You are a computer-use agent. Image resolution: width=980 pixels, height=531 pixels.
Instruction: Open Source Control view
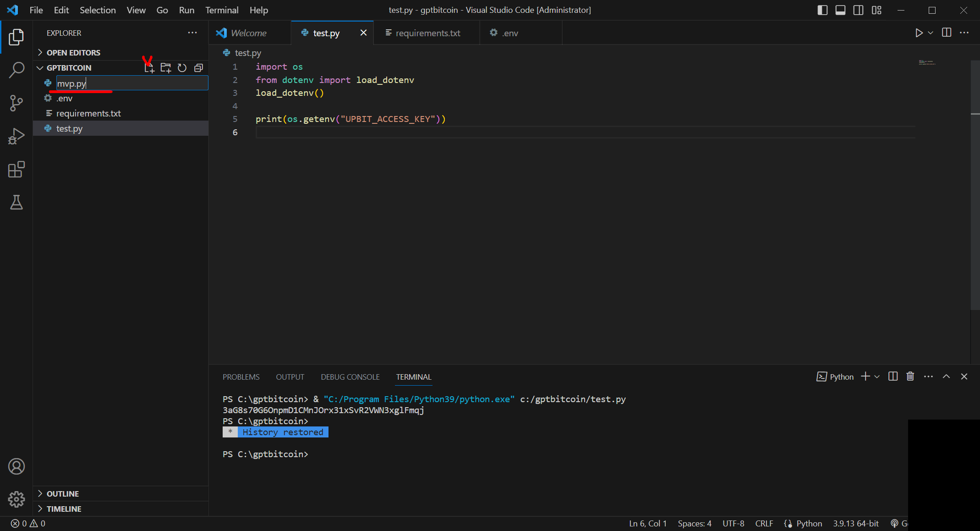point(16,103)
